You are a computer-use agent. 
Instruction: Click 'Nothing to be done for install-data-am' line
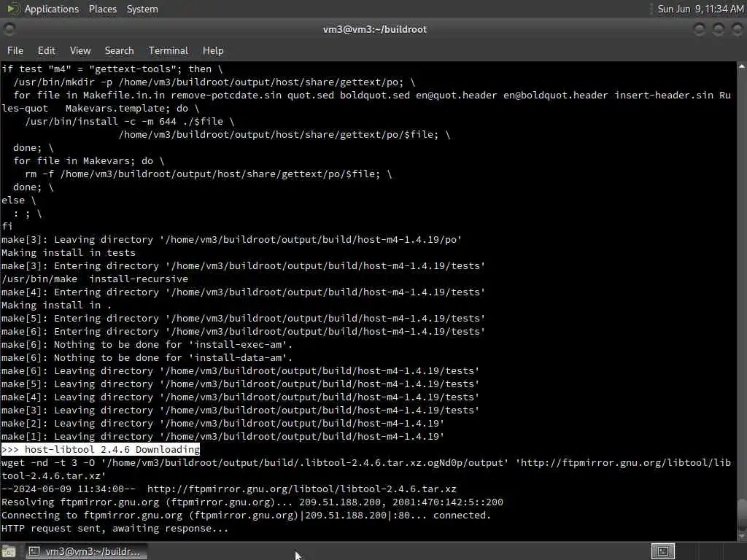point(147,357)
